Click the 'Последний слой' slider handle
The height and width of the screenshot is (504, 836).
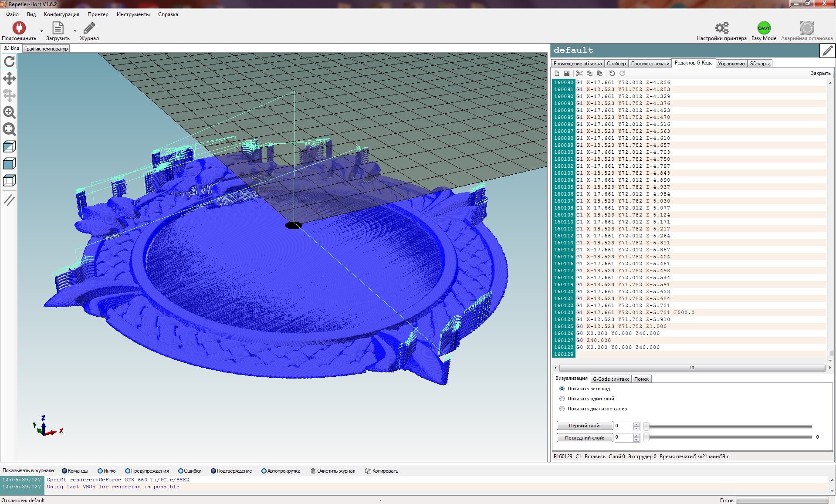[646, 437]
